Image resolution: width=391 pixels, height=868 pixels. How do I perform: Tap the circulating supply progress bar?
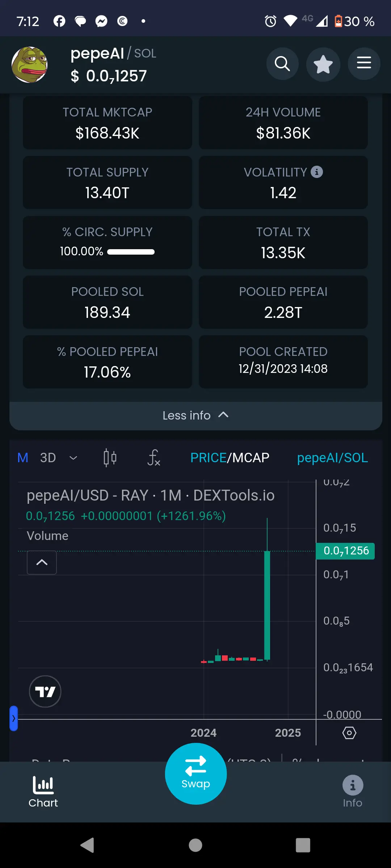pos(131,252)
